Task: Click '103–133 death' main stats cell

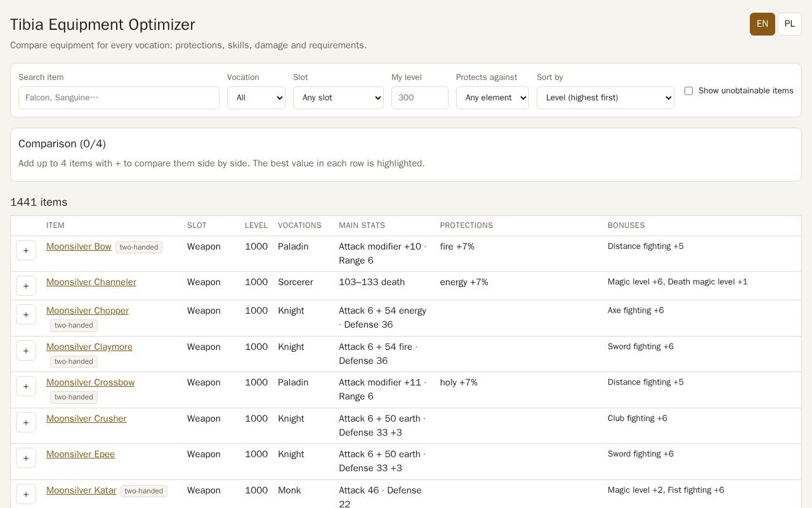Action: point(372,282)
